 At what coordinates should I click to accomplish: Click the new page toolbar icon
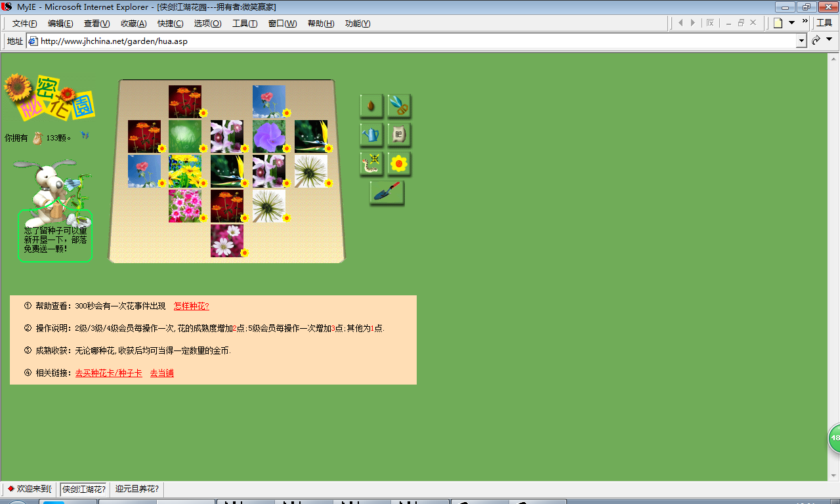778,23
